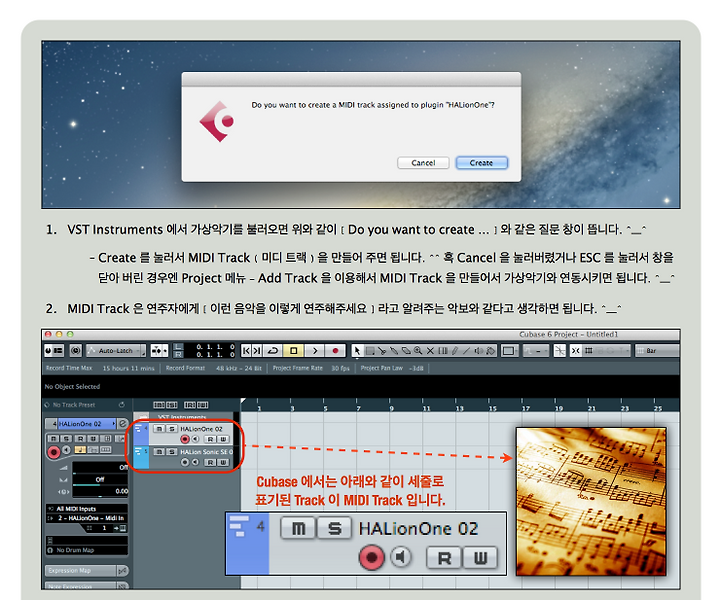This screenshot has width=720, height=600.
Task: Click the VST Instruments folder track
Action: pos(182,417)
